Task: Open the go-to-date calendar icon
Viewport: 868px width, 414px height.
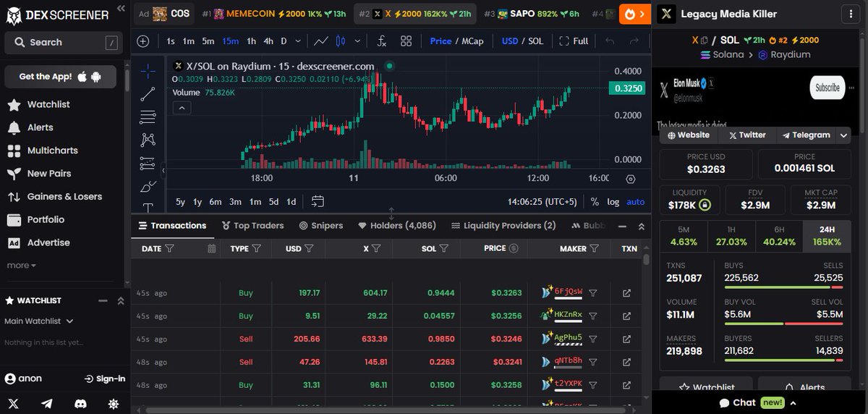Action: [x=318, y=201]
